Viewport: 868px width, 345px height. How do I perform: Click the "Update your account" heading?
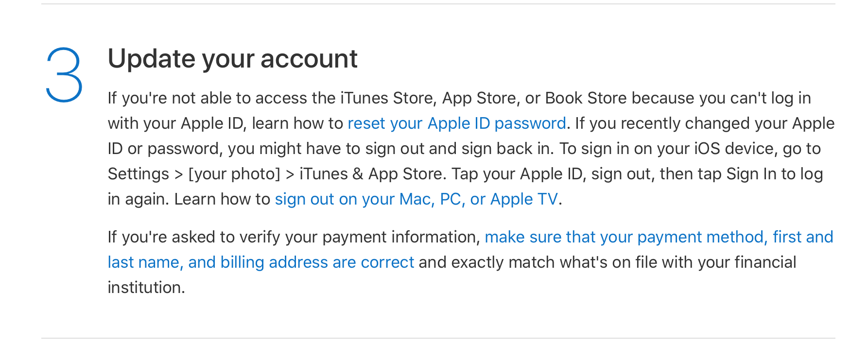click(x=233, y=59)
